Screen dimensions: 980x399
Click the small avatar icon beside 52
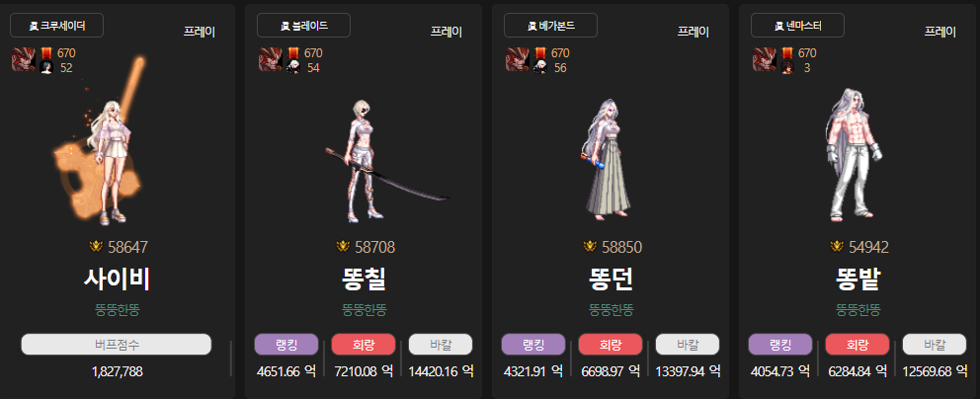coord(46,67)
